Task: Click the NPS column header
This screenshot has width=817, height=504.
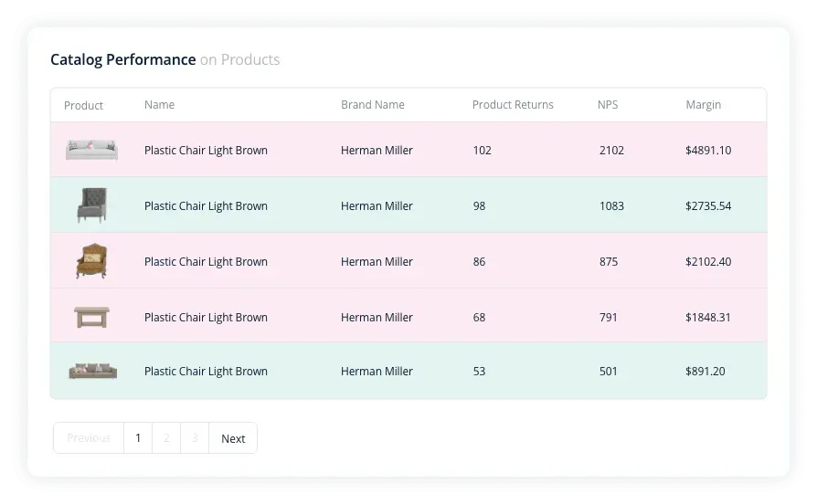Action: (608, 105)
